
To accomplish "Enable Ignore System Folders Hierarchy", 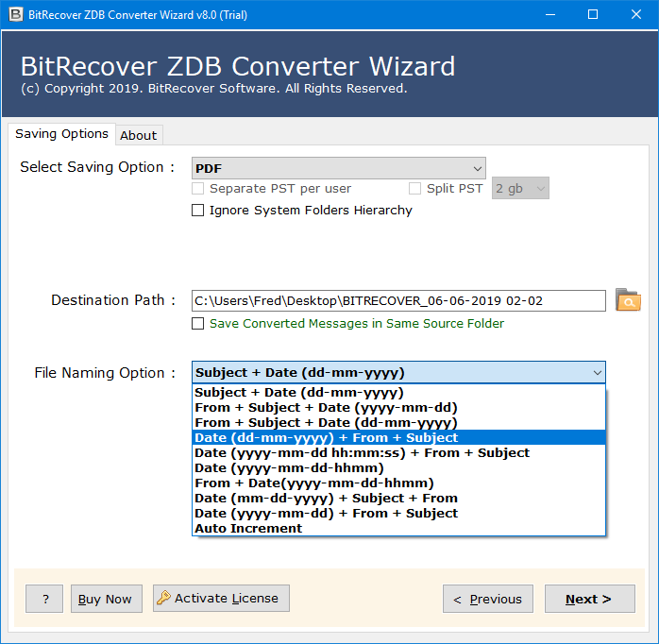I will click(x=197, y=210).
